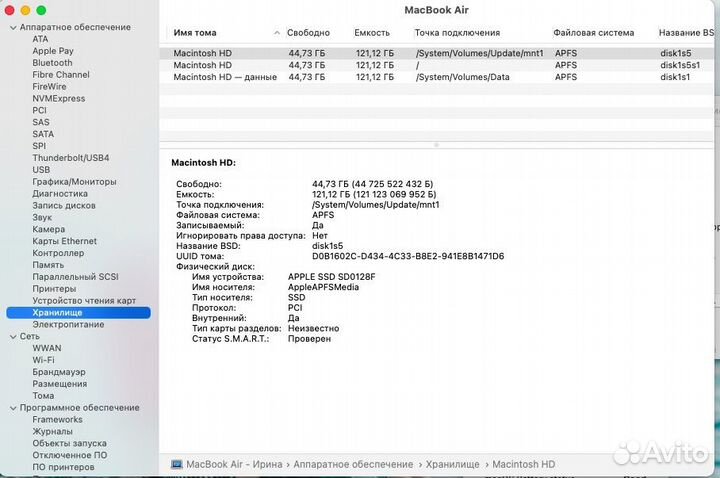Select Параллельный SCSI item
This screenshot has height=478, width=720.
click(x=75, y=277)
